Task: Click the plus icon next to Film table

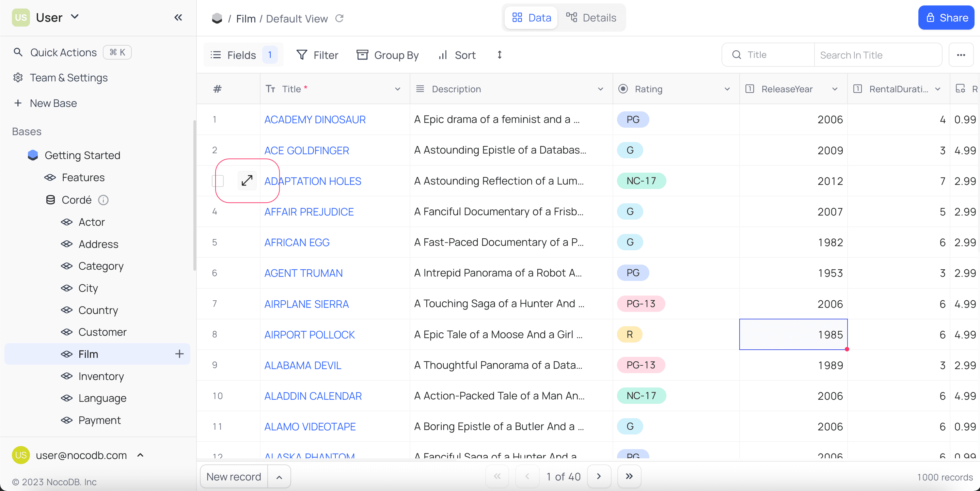Action: tap(179, 354)
